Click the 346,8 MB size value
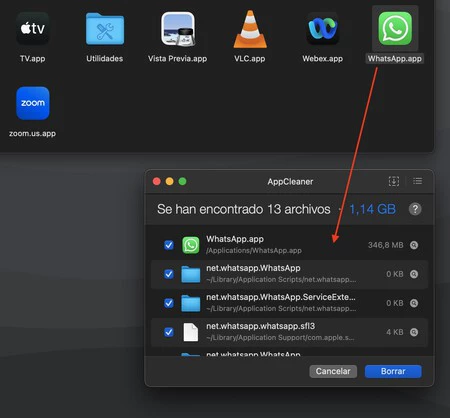This screenshot has height=418, width=450. (385, 245)
